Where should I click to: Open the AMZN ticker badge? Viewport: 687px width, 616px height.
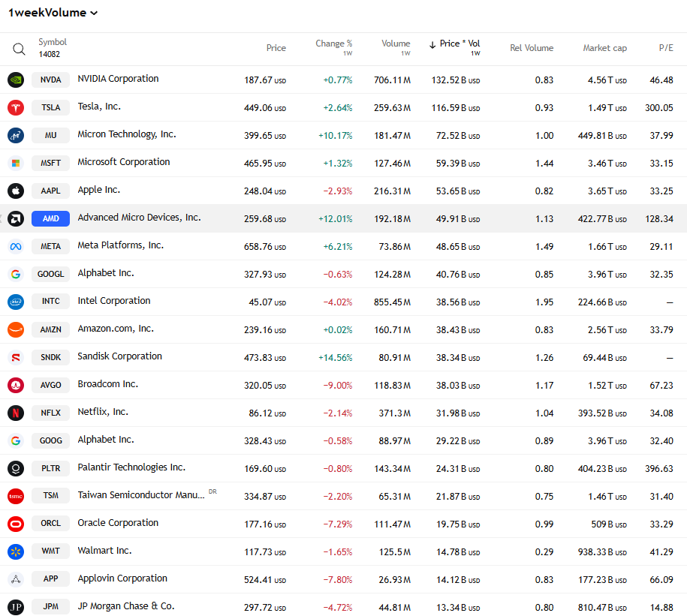coord(51,329)
